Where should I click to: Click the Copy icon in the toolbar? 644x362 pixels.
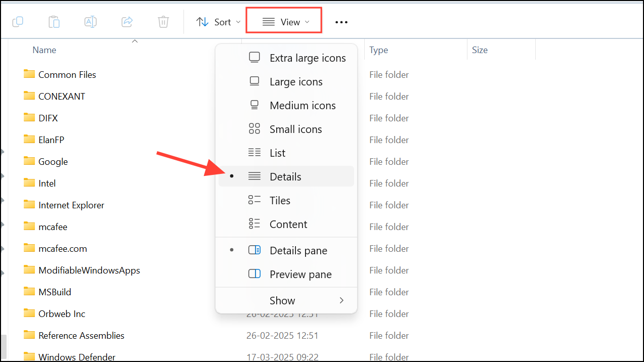coord(18,22)
